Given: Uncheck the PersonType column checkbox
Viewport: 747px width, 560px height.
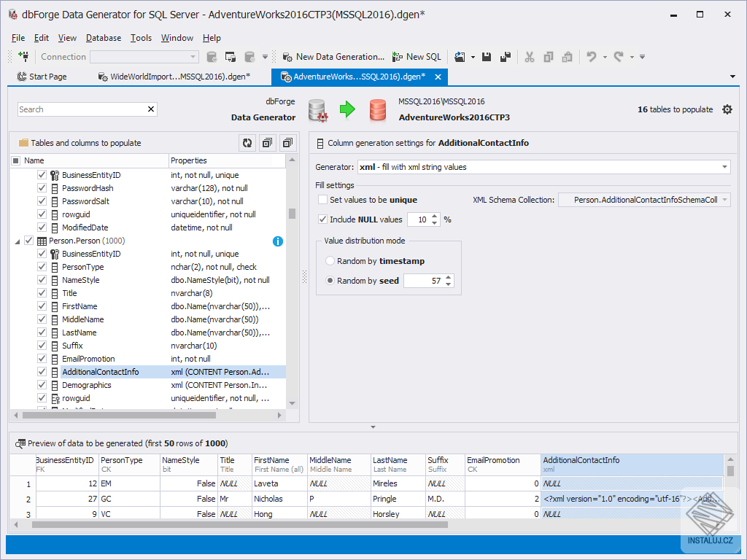Looking at the screenshot, I should [x=42, y=267].
